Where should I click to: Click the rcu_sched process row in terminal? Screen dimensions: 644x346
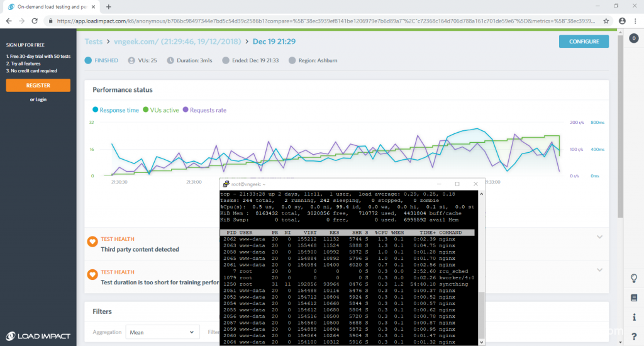click(x=347, y=271)
